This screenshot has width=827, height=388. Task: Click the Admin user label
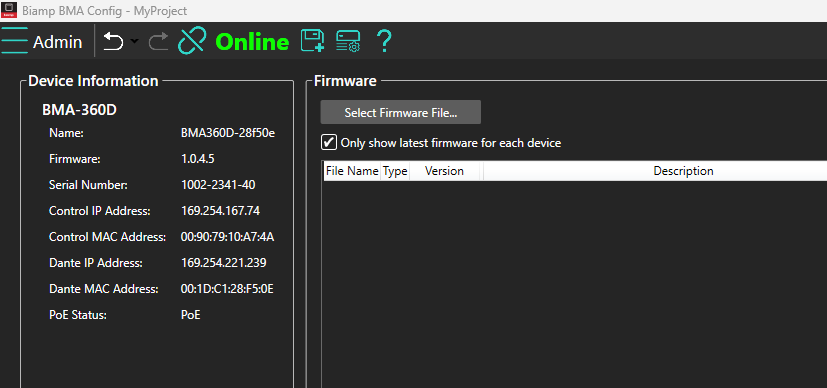(x=57, y=42)
